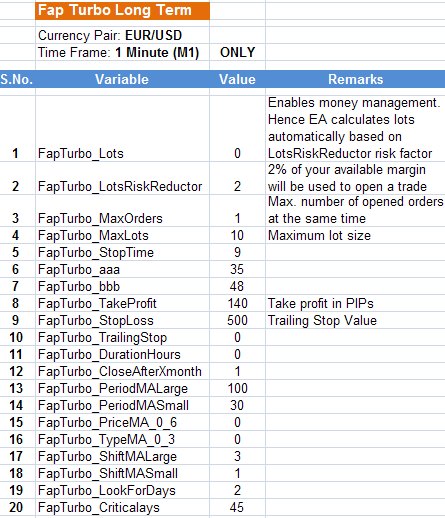
Task: Click the 'Currency Pair: EUR/USD' cell
Action: coord(122,35)
